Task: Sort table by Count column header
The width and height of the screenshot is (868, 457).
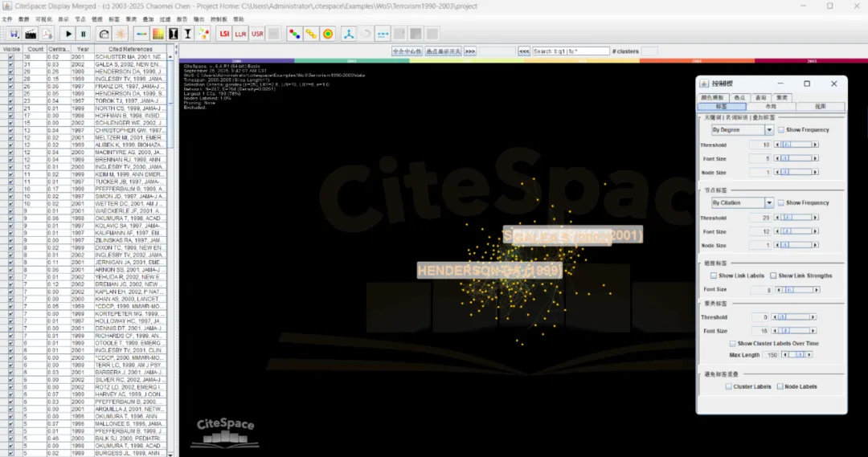Action: coord(35,49)
